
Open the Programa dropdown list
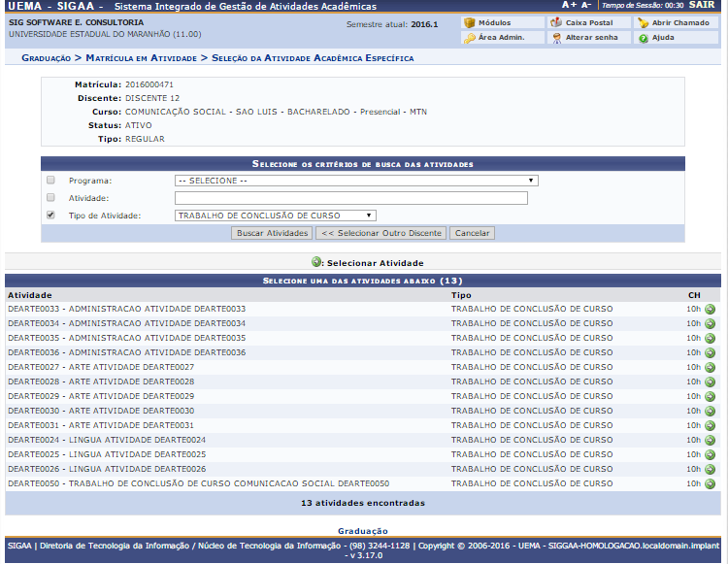[x=356, y=181]
